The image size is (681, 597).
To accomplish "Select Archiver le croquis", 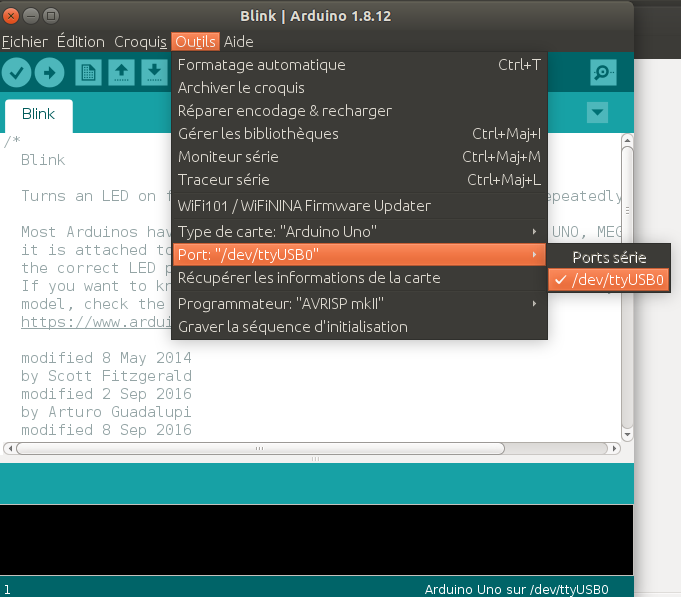I will (x=359, y=88).
